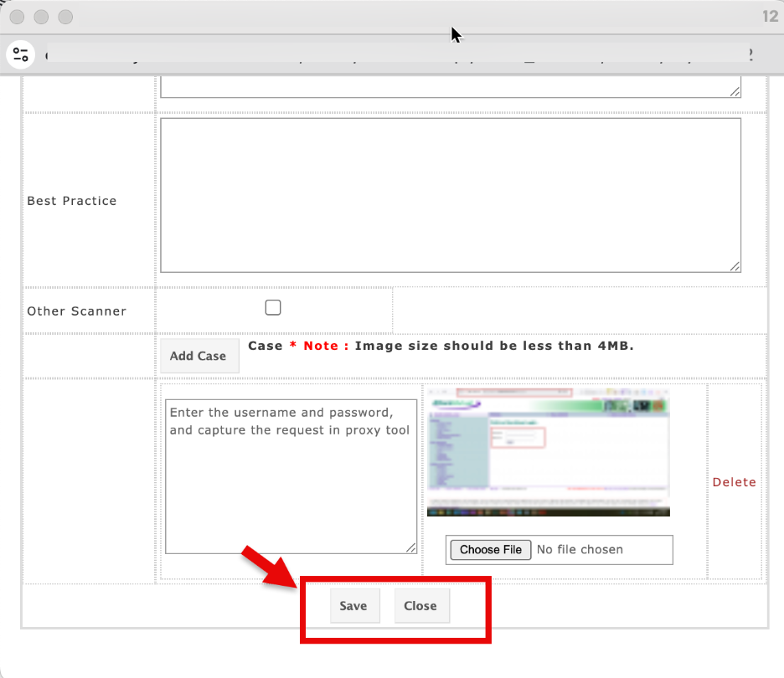Click the Close button beside Save

tap(421, 605)
